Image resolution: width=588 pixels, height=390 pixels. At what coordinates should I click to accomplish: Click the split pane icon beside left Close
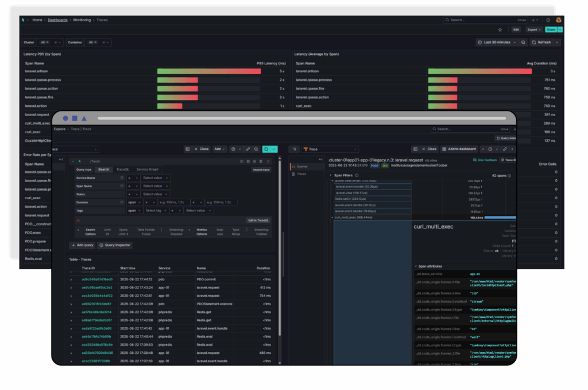188,149
